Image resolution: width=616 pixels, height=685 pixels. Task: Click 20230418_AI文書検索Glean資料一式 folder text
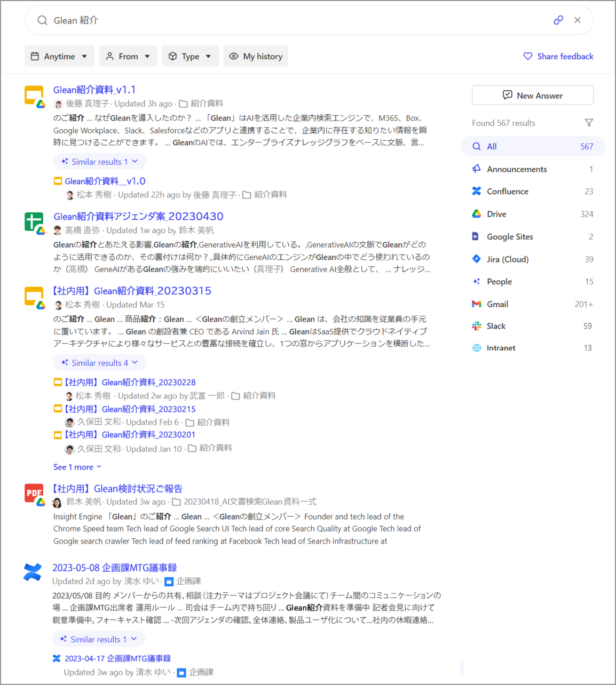250,502
